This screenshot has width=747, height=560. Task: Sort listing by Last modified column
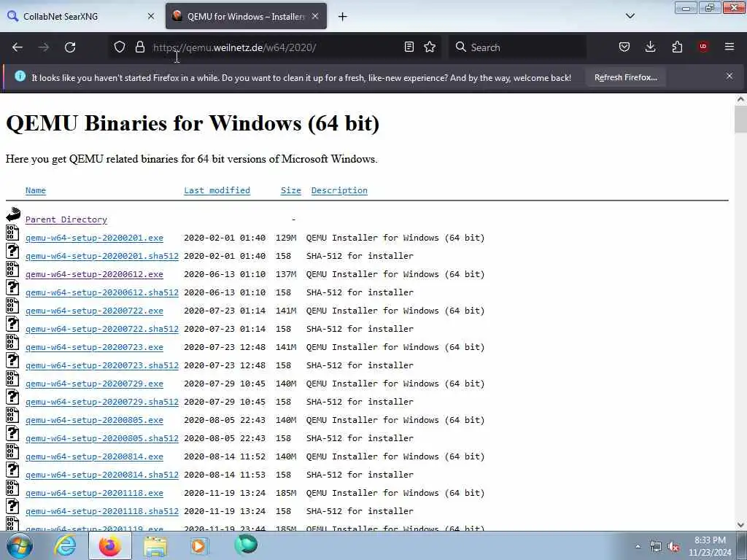point(217,190)
